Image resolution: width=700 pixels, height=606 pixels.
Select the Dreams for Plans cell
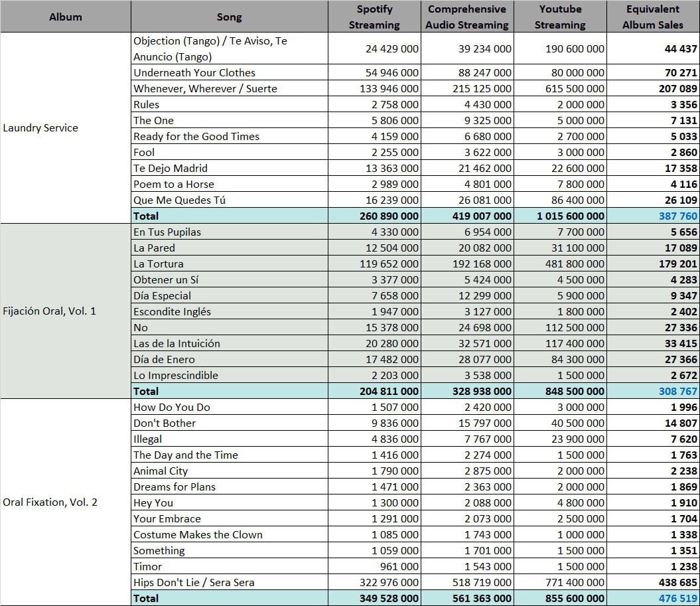230,487
